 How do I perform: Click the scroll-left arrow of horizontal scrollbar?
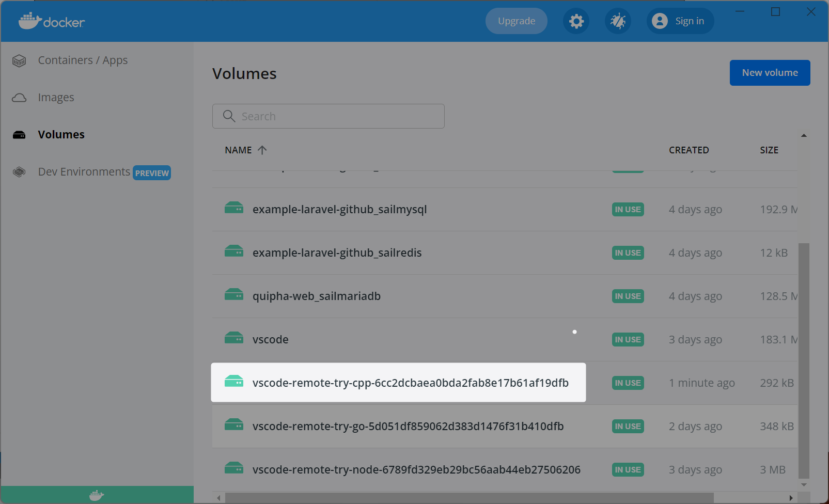point(219,498)
